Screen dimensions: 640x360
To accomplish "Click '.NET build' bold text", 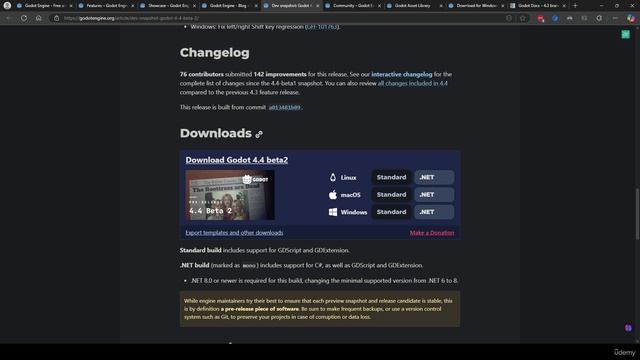I will pyautogui.click(x=194, y=265).
